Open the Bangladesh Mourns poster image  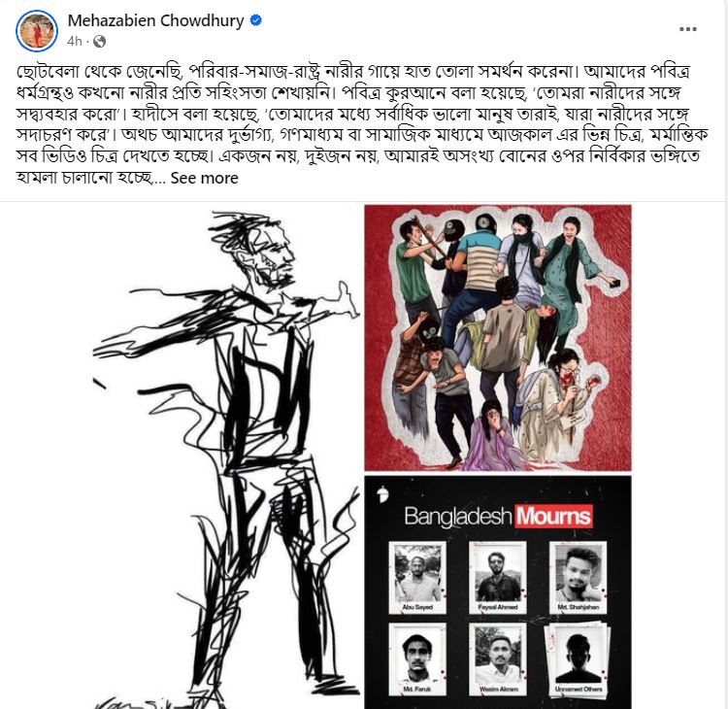click(x=498, y=592)
